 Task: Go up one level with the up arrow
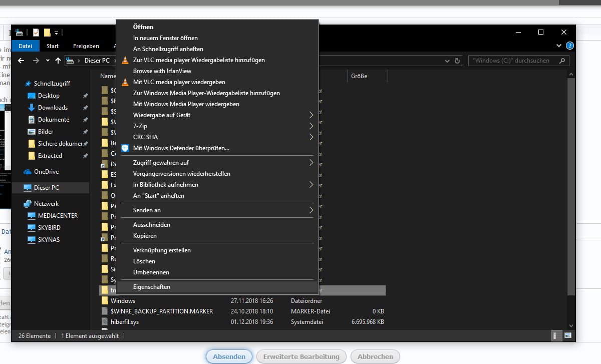click(x=58, y=61)
